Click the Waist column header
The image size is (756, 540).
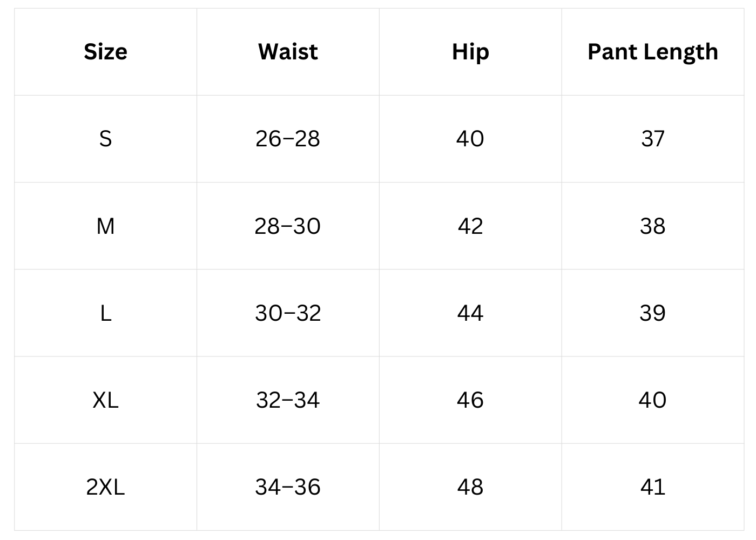pos(288,52)
